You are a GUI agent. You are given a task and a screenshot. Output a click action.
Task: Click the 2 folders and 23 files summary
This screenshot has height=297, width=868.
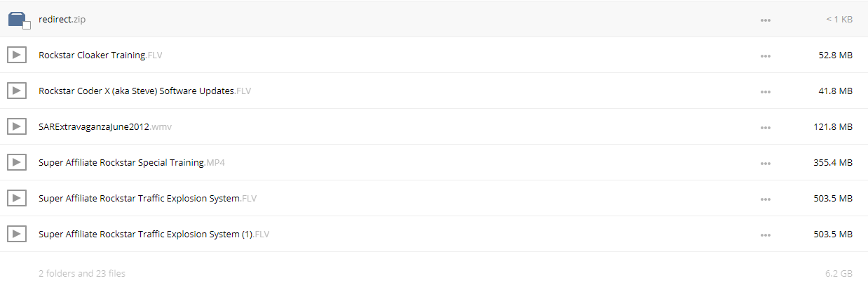click(82, 273)
